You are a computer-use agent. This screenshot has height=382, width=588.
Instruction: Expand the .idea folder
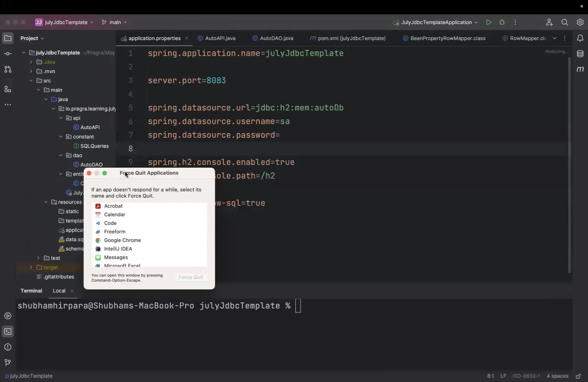[31, 62]
